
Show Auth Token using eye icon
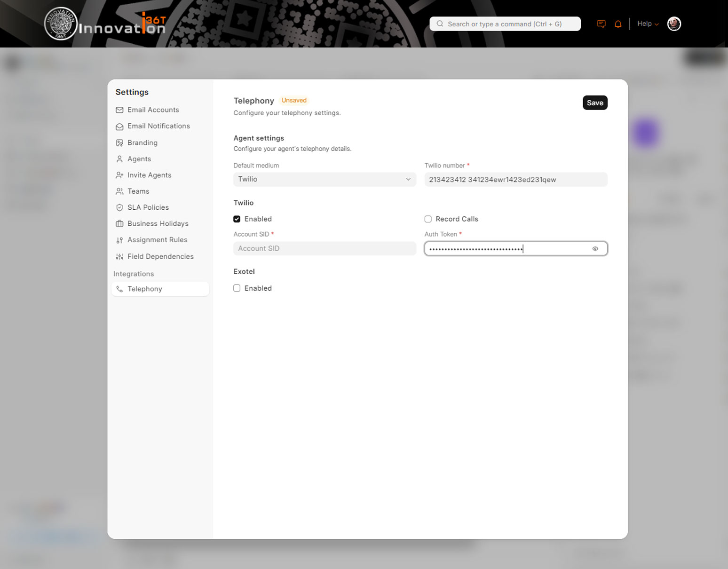595,249
